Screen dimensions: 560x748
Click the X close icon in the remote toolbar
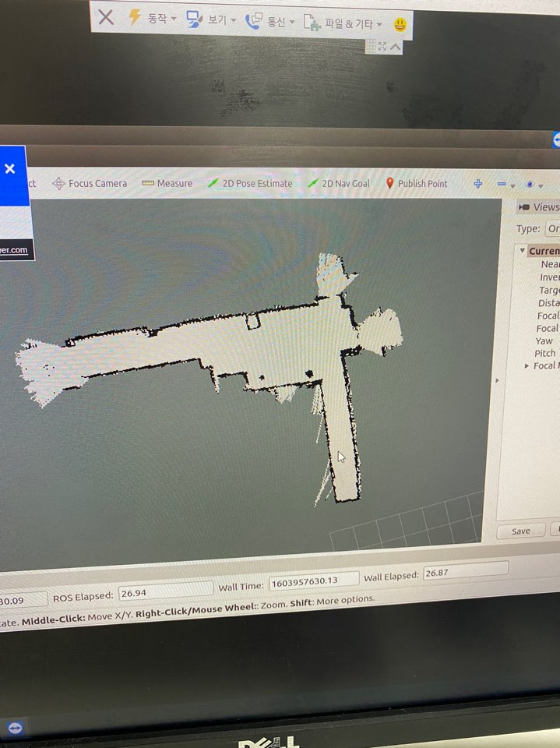[x=106, y=17]
